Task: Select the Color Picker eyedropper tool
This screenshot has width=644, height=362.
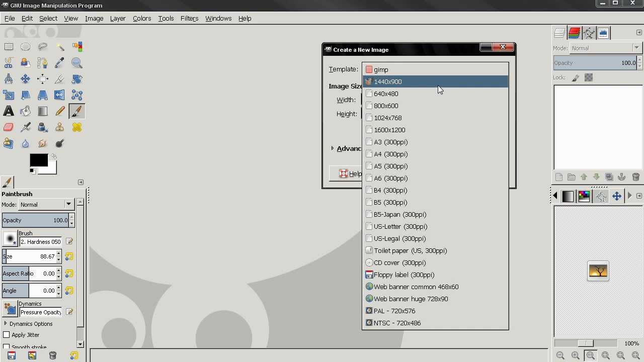Action: [60, 63]
